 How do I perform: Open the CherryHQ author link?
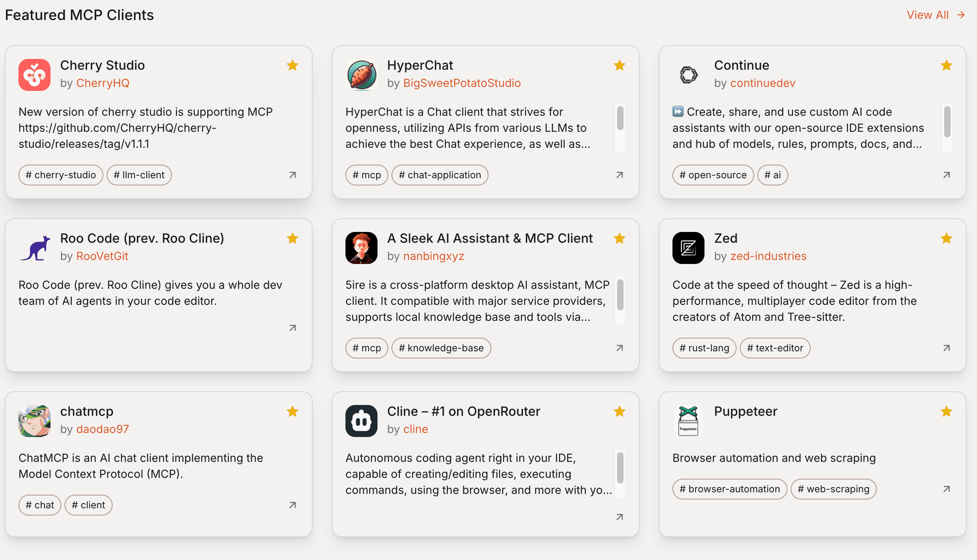click(x=103, y=83)
